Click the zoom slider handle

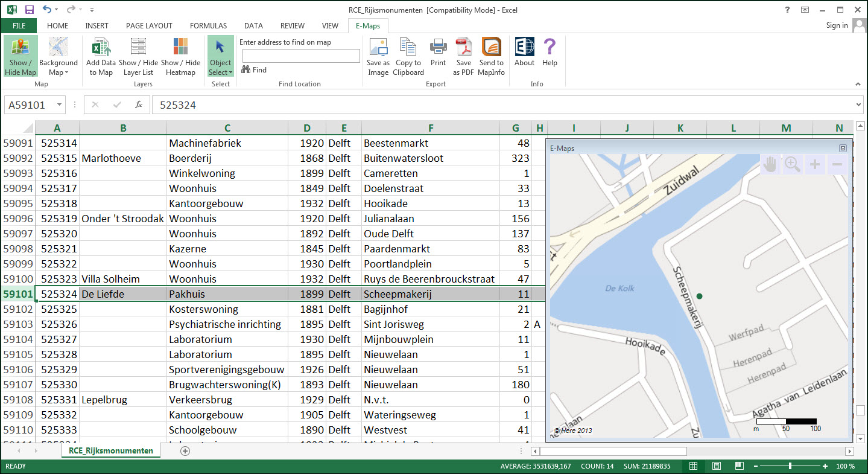(790, 466)
